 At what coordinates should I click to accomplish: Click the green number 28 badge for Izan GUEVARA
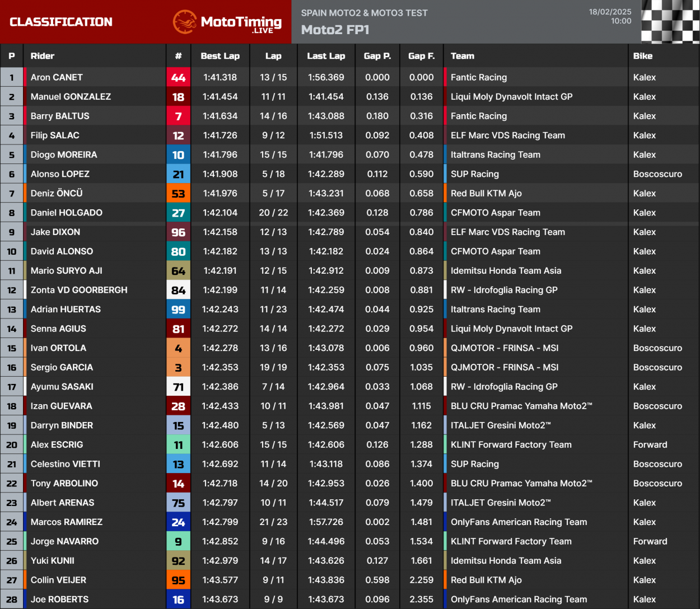click(179, 406)
